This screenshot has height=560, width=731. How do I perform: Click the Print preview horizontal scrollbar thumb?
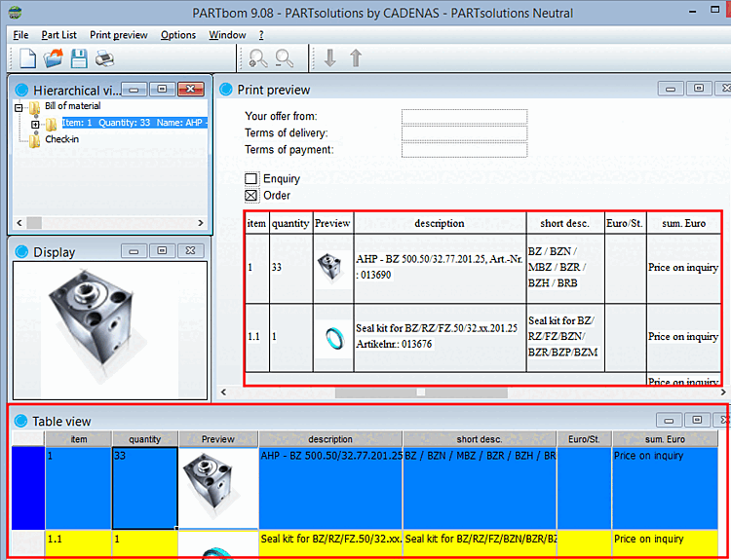pos(421,392)
